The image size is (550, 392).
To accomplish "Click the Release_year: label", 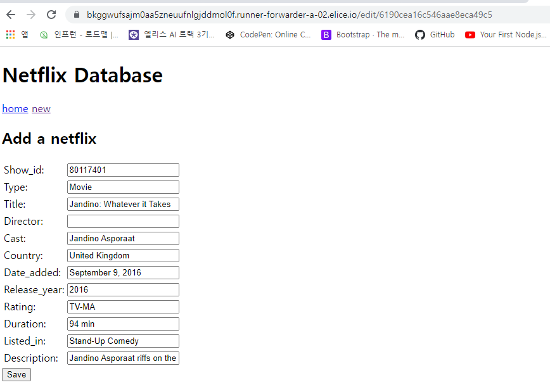I will click(x=34, y=289).
